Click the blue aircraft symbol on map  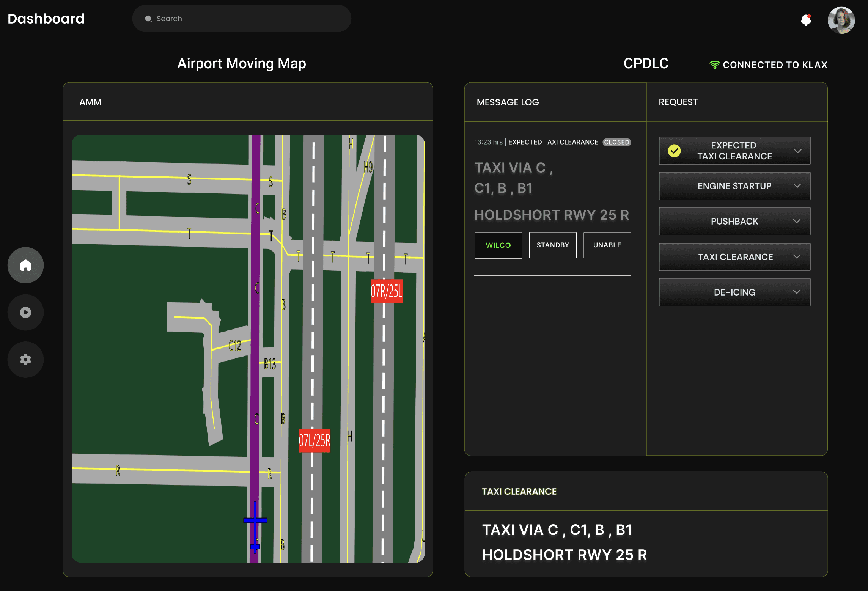pos(255,521)
